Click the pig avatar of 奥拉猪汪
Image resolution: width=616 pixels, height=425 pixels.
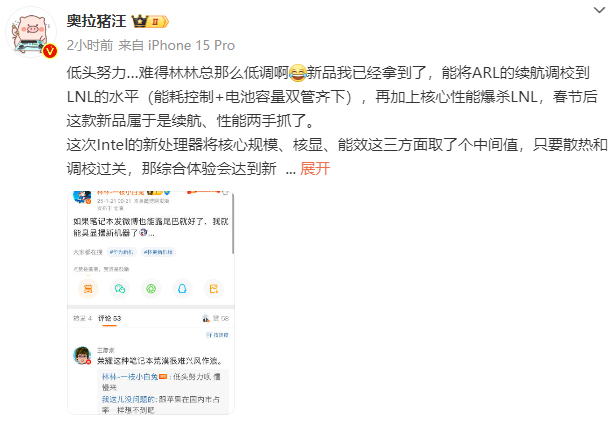(31, 32)
